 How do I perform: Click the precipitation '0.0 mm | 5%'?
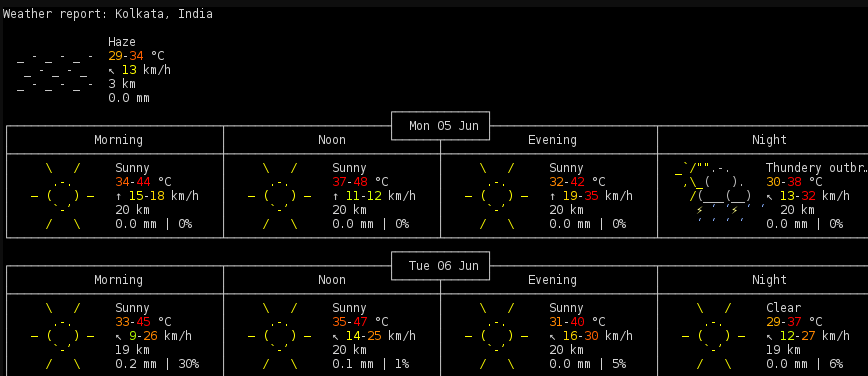[x=588, y=364]
